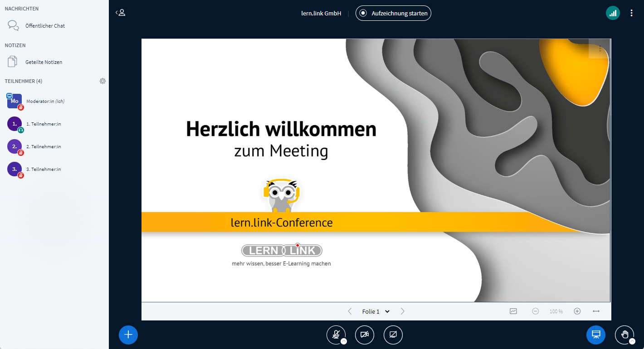Open the connection status indicator
644x349 pixels.
613,13
